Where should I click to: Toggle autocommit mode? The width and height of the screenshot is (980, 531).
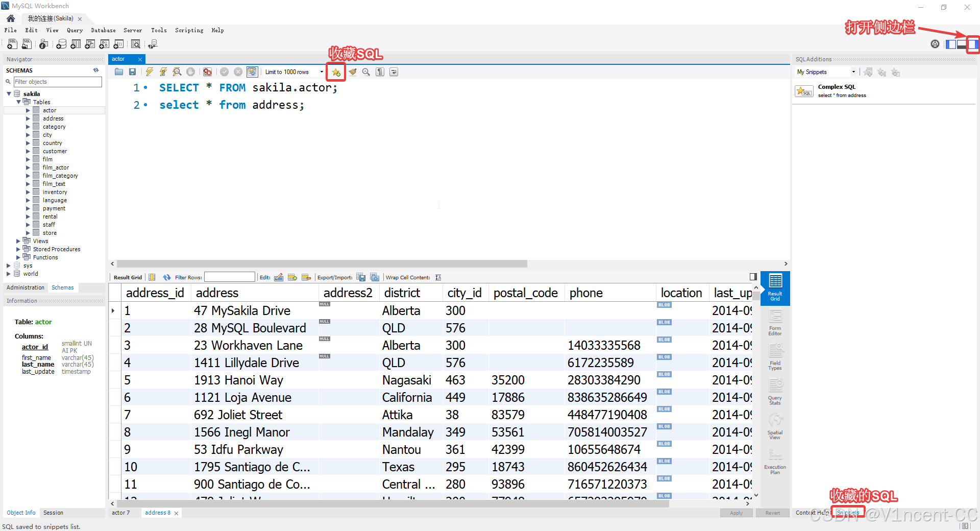point(252,72)
